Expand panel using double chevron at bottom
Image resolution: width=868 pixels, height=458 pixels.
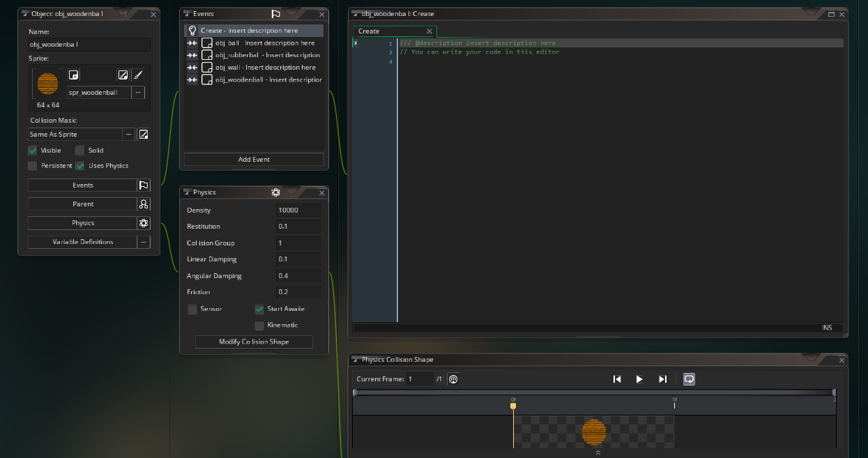598,453
